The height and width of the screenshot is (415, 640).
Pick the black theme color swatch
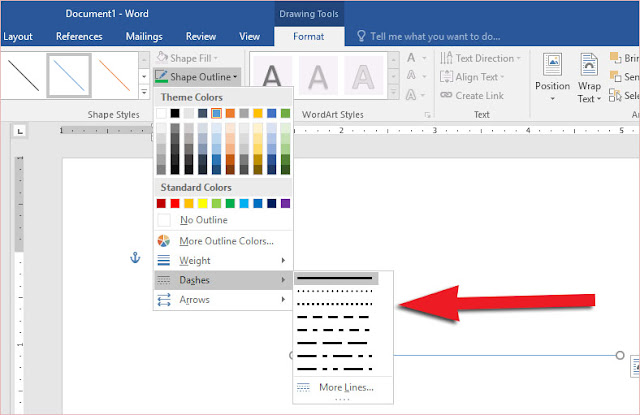pos(175,113)
